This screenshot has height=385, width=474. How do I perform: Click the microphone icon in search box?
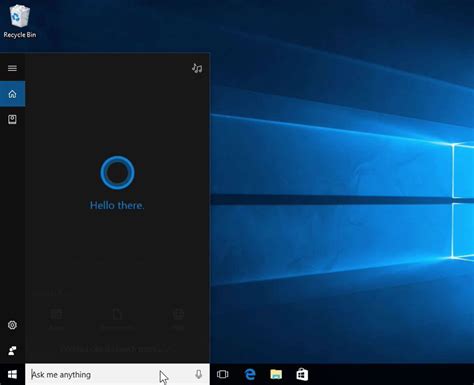[x=198, y=374]
